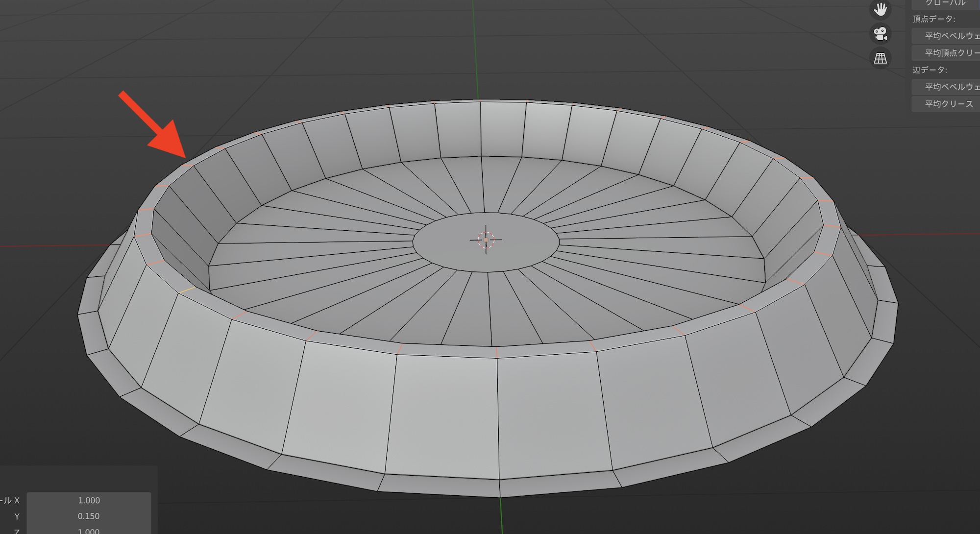This screenshot has width=980, height=534.
Task: Switch perspective/orthographic with the grid icon
Action: [880, 58]
